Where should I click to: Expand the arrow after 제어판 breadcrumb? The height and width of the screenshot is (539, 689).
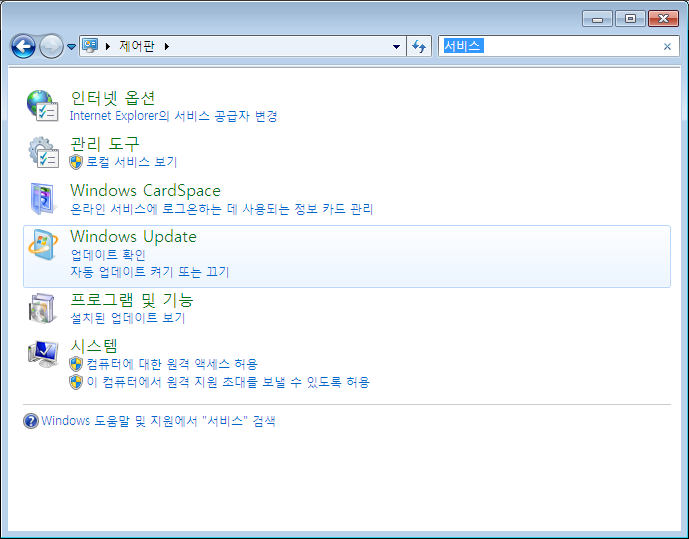coord(167,46)
